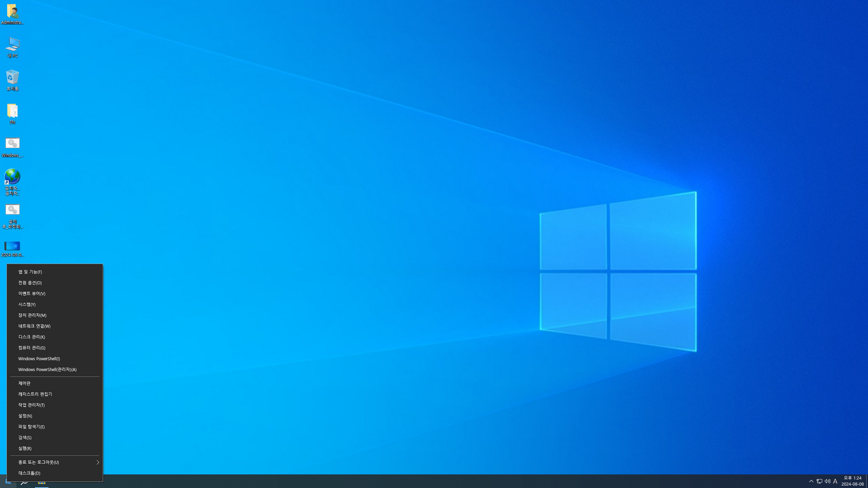Select the Etc folder icon on desktop
Viewport: 868px width, 488px height.
click(12, 112)
